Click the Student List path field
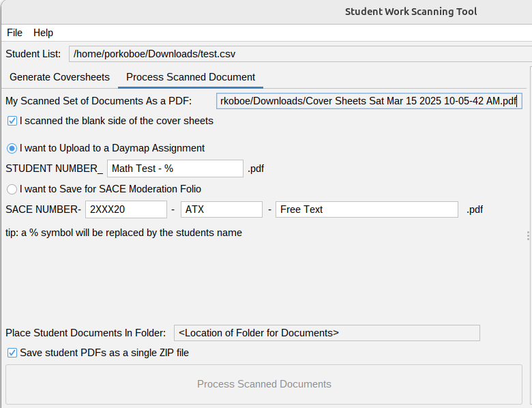Screen dimensions: 532x408 [300, 54]
